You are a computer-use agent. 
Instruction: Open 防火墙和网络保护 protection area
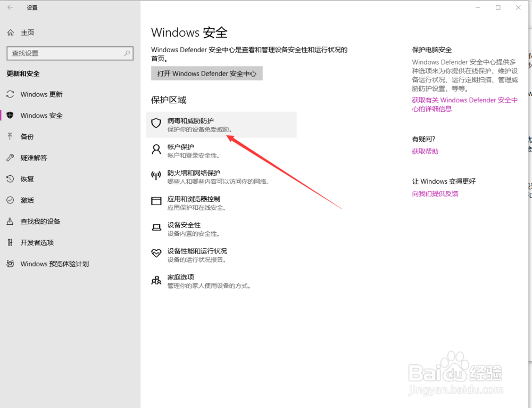pyautogui.click(x=221, y=177)
